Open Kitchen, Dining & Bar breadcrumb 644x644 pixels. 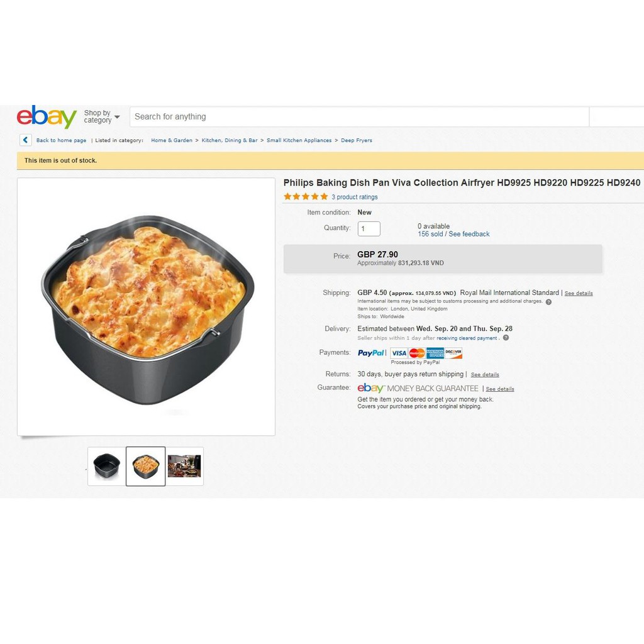pos(230,140)
